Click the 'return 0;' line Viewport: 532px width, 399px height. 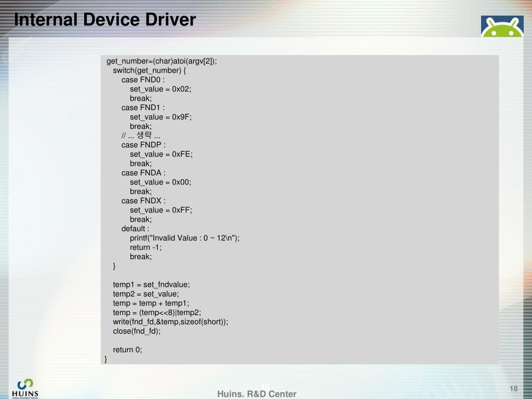click(128, 350)
